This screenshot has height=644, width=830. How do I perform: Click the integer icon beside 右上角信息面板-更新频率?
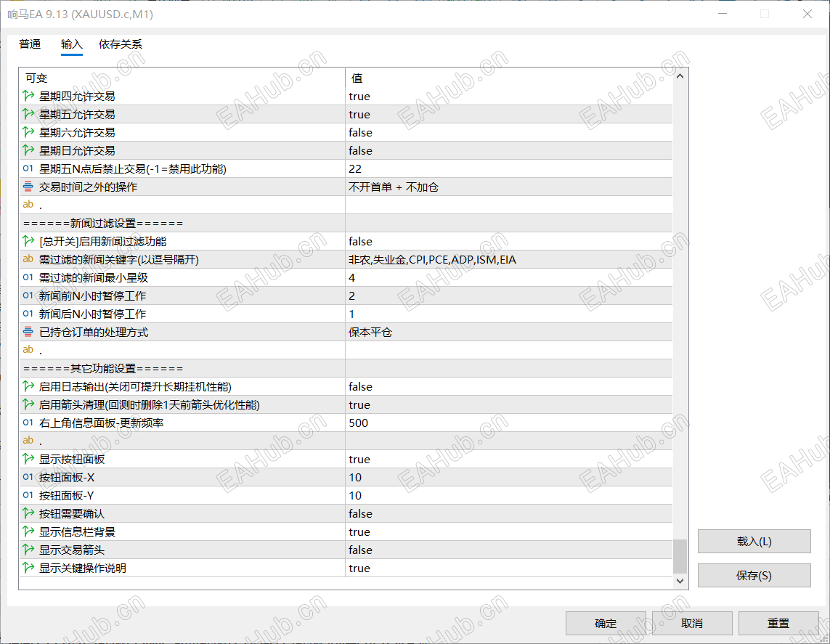pyautogui.click(x=28, y=423)
